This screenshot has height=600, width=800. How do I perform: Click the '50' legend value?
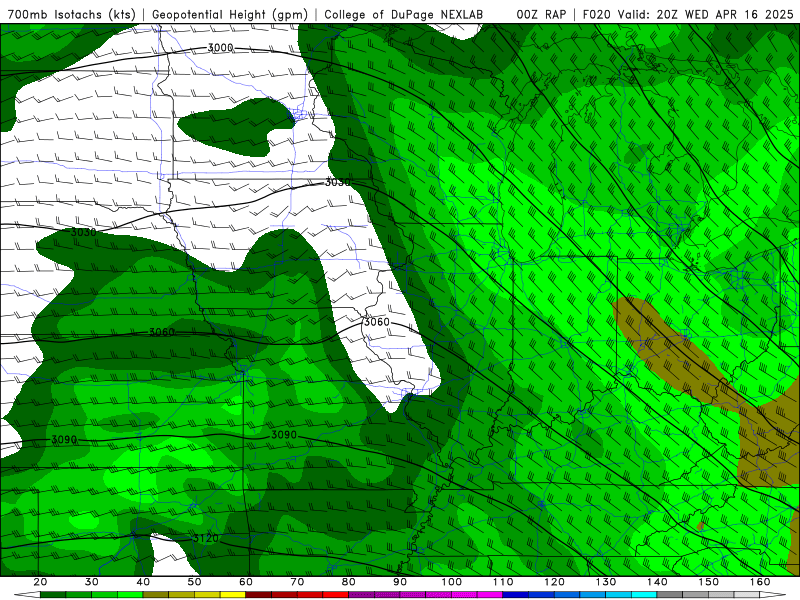(194, 582)
